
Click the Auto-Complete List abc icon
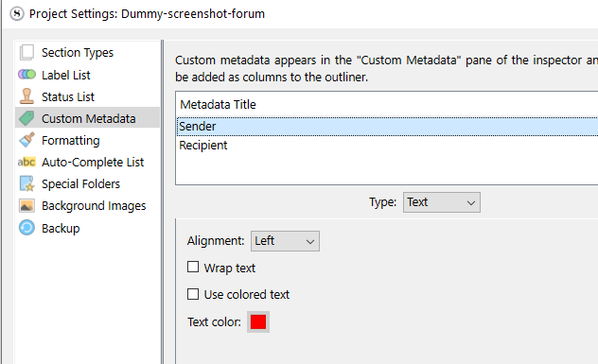[26, 162]
